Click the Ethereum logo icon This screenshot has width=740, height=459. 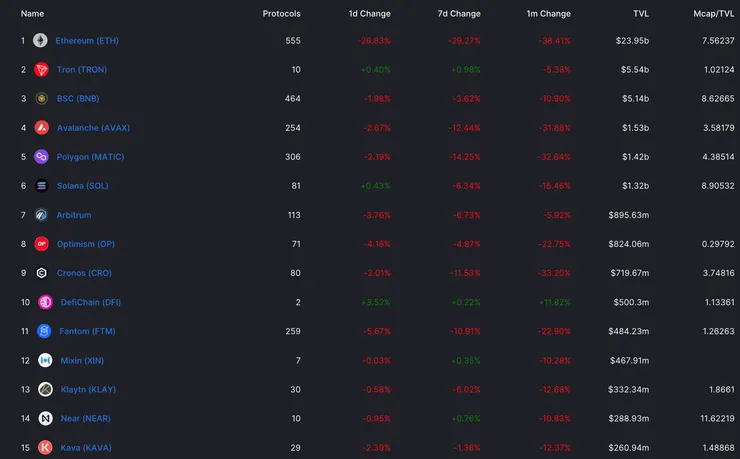click(x=41, y=41)
